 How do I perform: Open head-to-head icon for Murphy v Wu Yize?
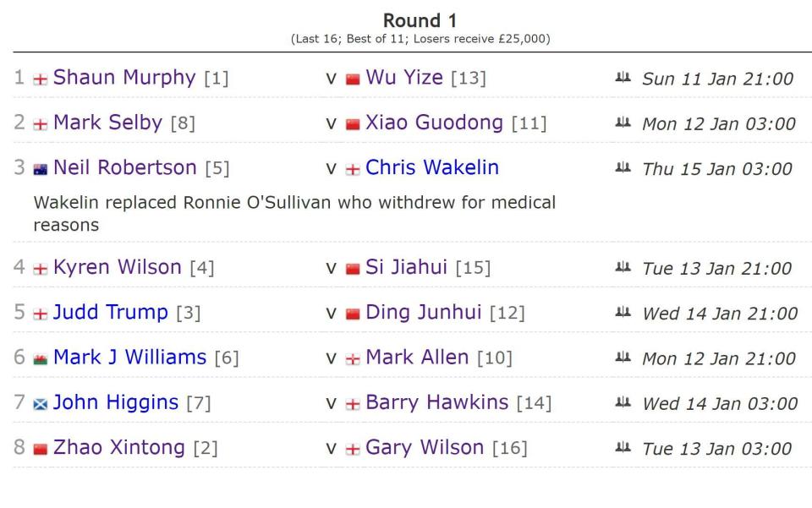[x=623, y=79]
